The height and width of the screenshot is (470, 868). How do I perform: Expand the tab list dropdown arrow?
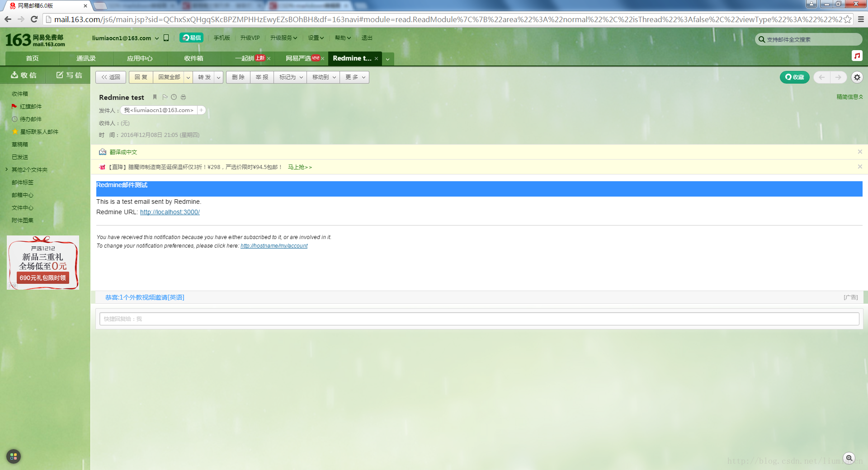pos(387,59)
